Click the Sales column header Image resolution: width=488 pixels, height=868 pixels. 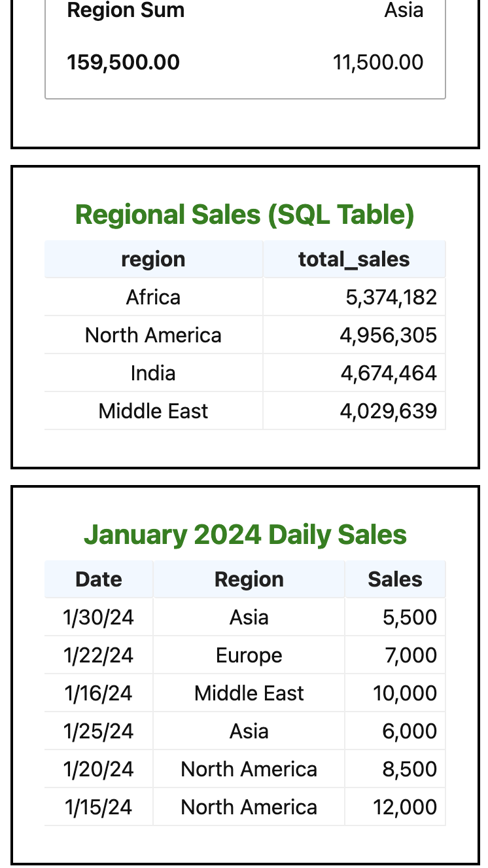(x=395, y=579)
